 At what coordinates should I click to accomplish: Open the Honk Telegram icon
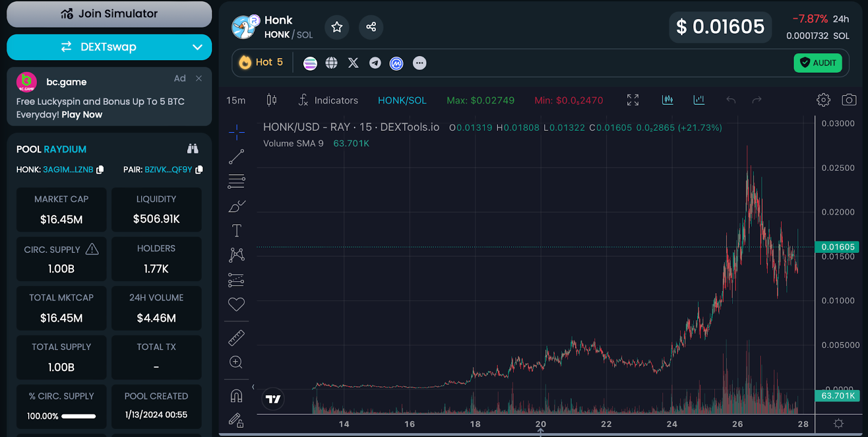click(x=375, y=63)
